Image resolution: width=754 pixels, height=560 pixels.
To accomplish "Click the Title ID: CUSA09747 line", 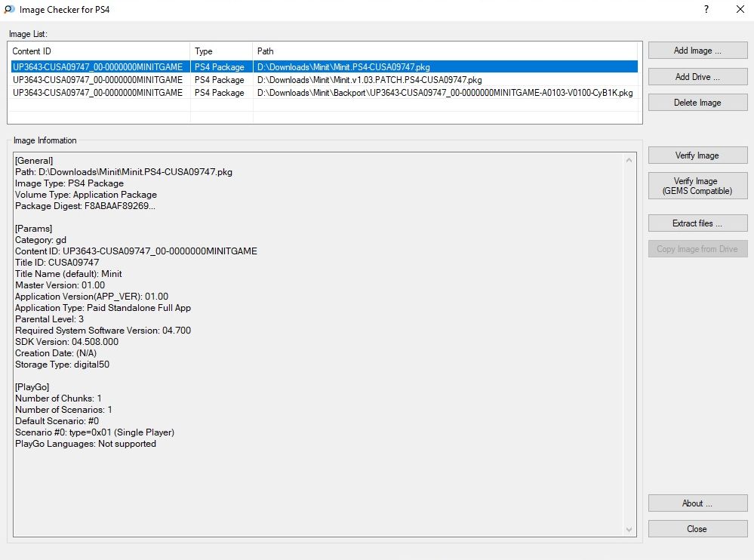I will pos(57,263).
